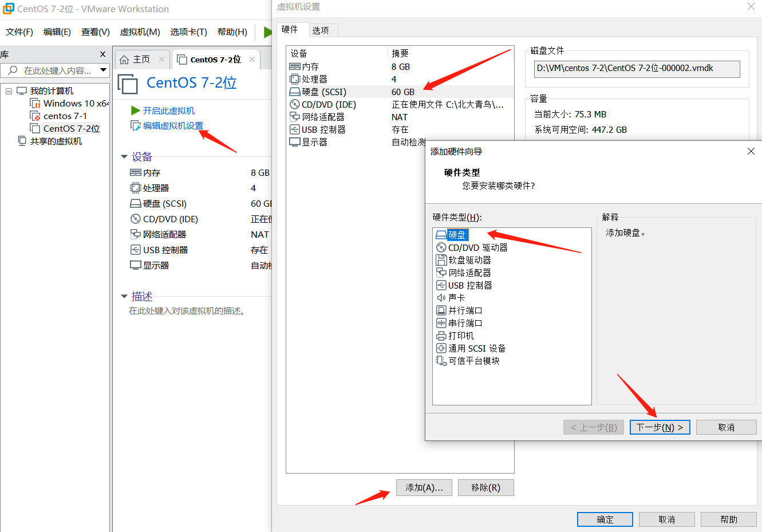The image size is (762, 532).
Task: Select 网络适配器 in wizard hardware types
Action: 469,273
